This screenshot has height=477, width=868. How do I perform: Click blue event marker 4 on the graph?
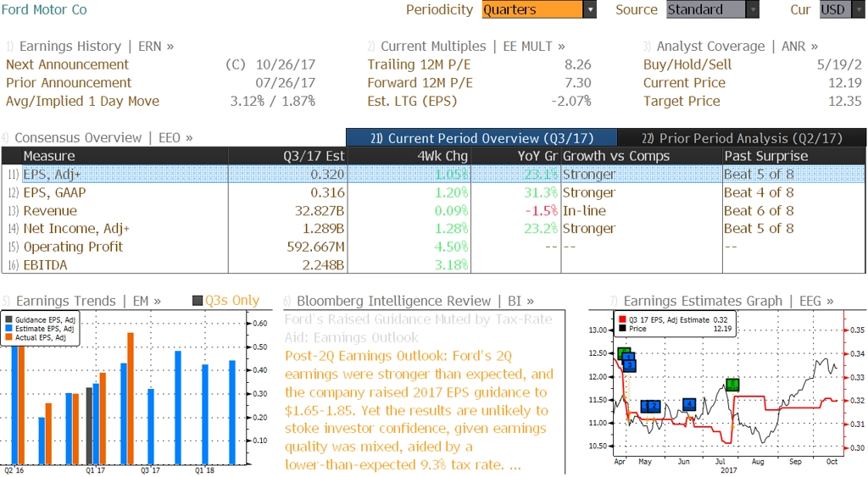pos(689,404)
